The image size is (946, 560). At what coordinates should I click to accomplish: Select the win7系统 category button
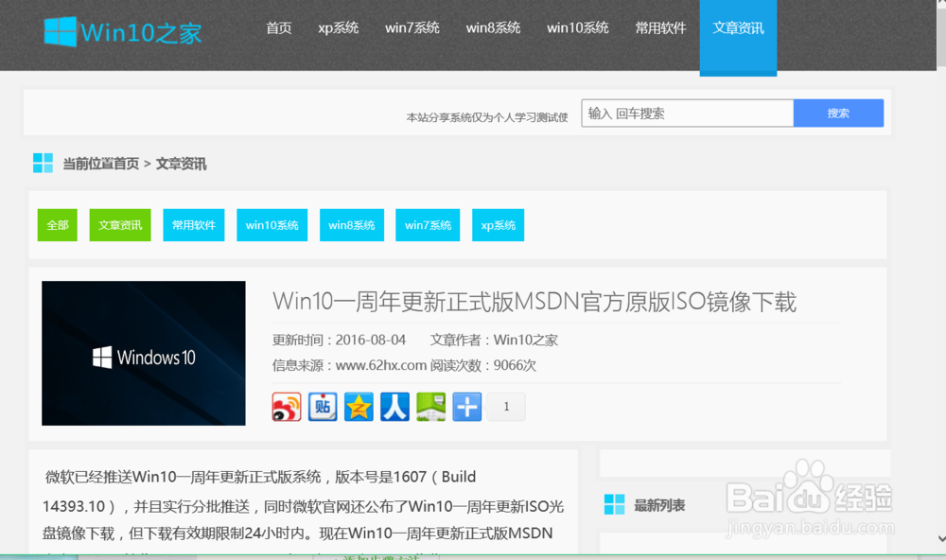click(428, 225)
